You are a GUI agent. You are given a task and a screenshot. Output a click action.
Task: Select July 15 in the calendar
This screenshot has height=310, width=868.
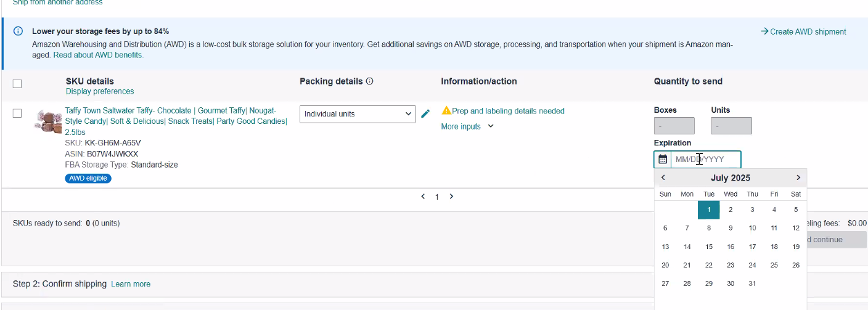tap(709, 247)
